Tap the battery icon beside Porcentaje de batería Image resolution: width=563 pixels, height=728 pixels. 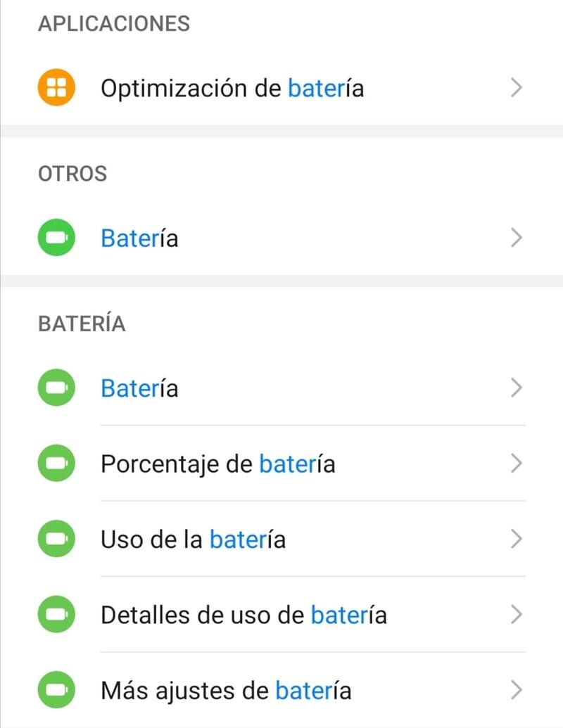tap(56, 464)
